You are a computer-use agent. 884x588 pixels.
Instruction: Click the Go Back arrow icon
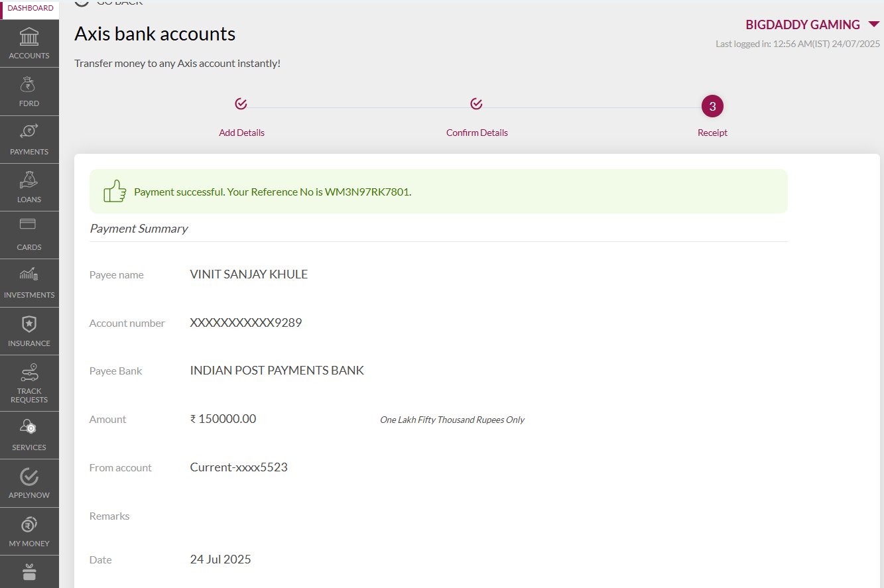(x=82, y=3)
